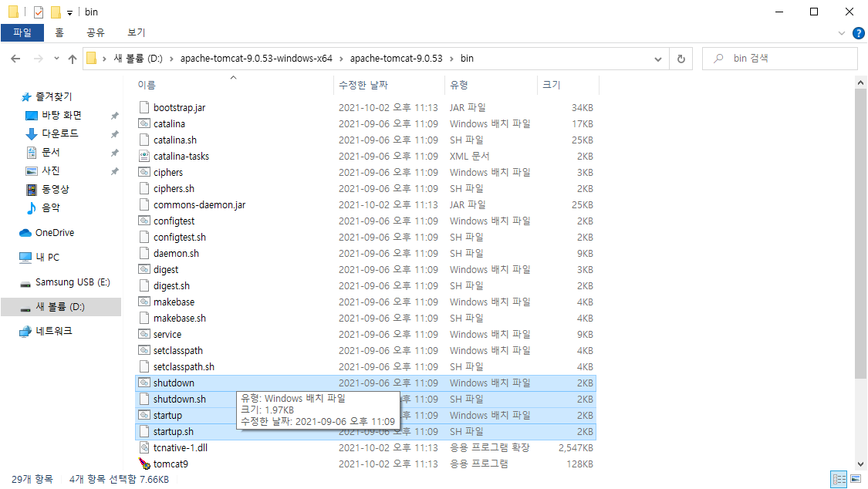Select 내 PC in navigation pane
The height and width of the screenshot is (489, 868).
pyautogui.click(x=47, y=257)
